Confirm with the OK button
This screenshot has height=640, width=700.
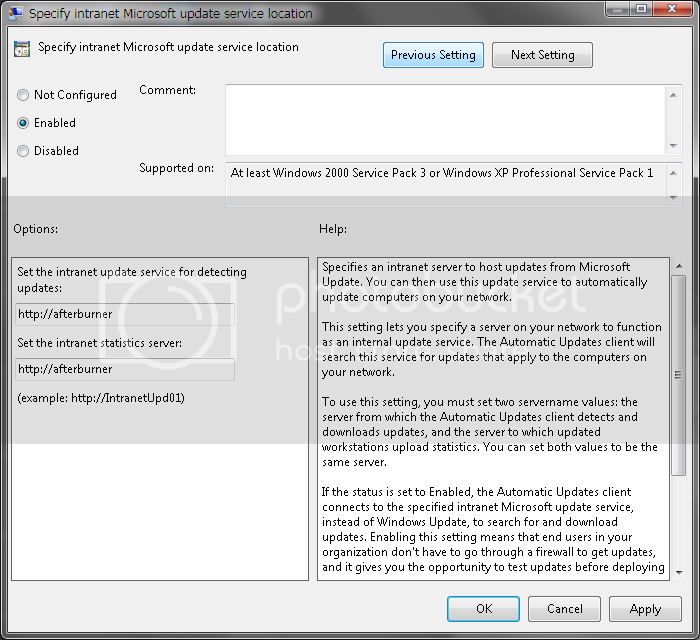(x=483, y=609)
